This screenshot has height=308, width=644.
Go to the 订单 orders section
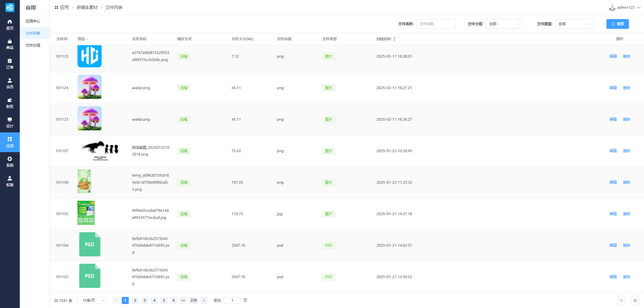10,64
